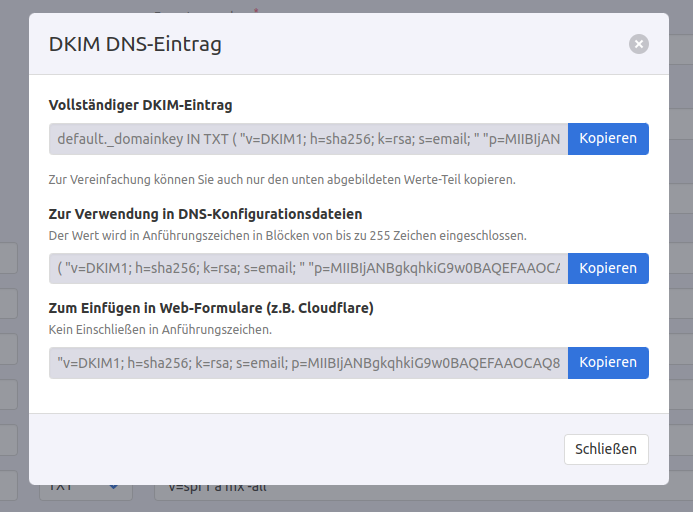Copy the web form (Cloudflare) value
The width and height of the screenshot is (693, 512).
click(x=608, y=362)
